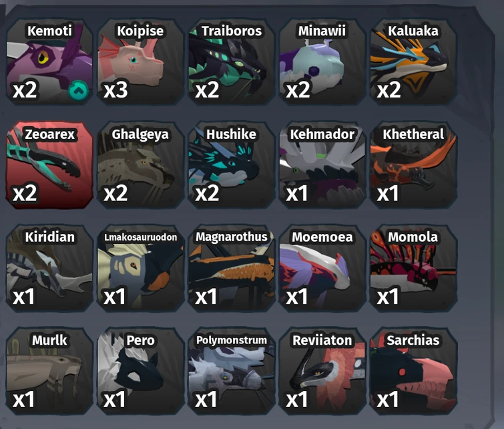Open the Momola creature slot
Screen dimensions: 504x429
tap(413, 268)
